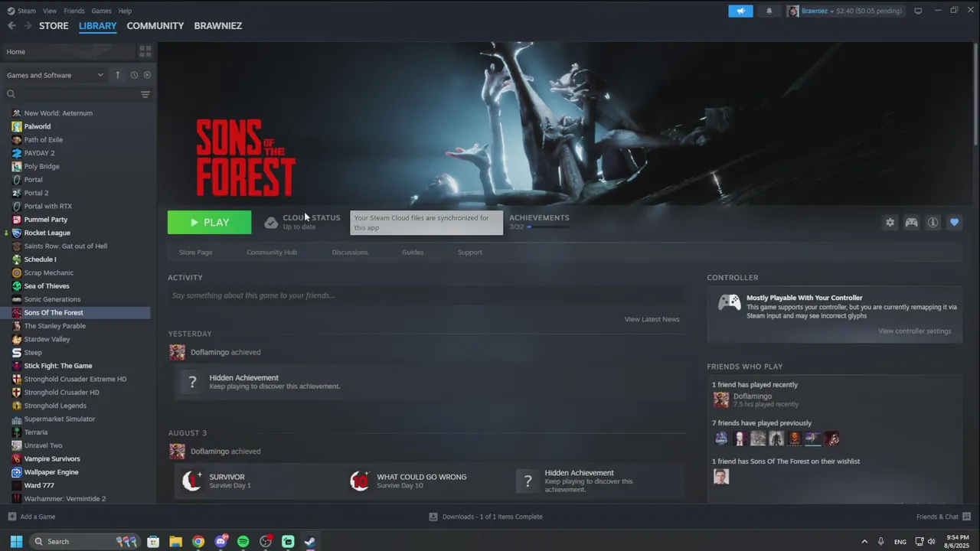Sort library with the up arrow icon

[x=117, y=75]
